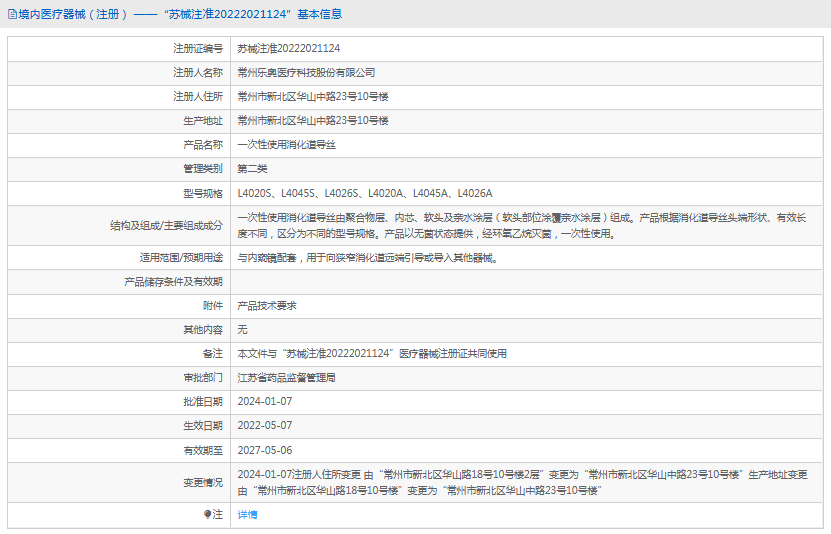Click the 批准日期 row label
Image resolution: width=831 pixels, height=534 pixels.
pyautogui.click(x=203, y=402)
